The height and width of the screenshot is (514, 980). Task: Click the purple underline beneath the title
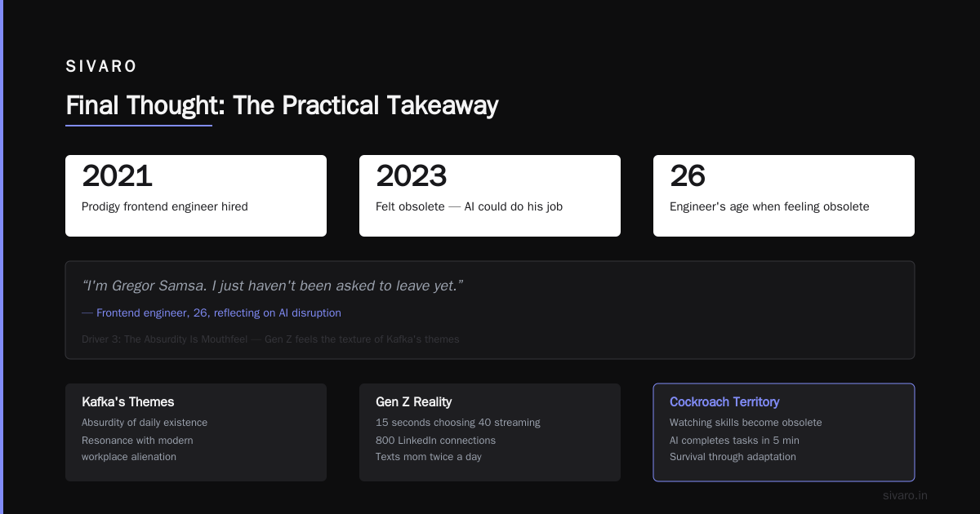[x=139, y=126]
